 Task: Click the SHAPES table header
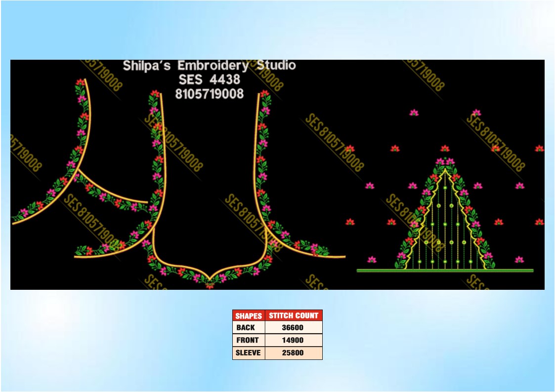pos(249,315)
